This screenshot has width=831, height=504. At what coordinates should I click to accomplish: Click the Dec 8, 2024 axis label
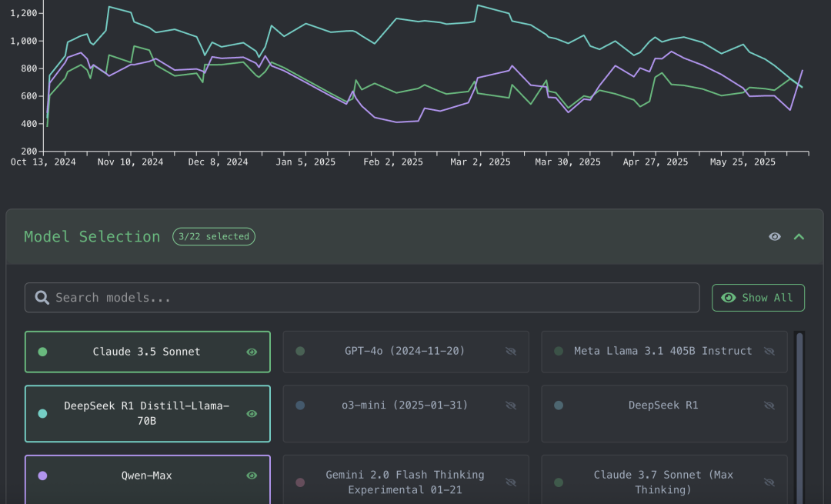tap(218, 162)
